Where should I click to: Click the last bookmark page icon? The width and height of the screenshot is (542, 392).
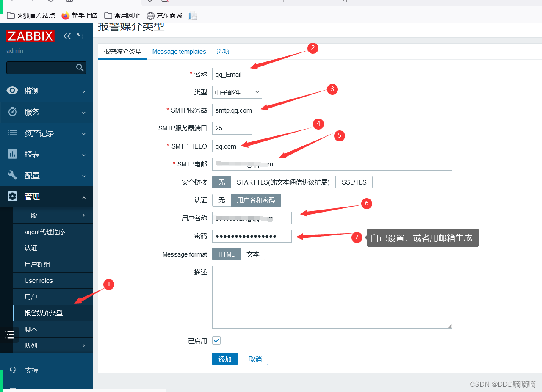193,16
